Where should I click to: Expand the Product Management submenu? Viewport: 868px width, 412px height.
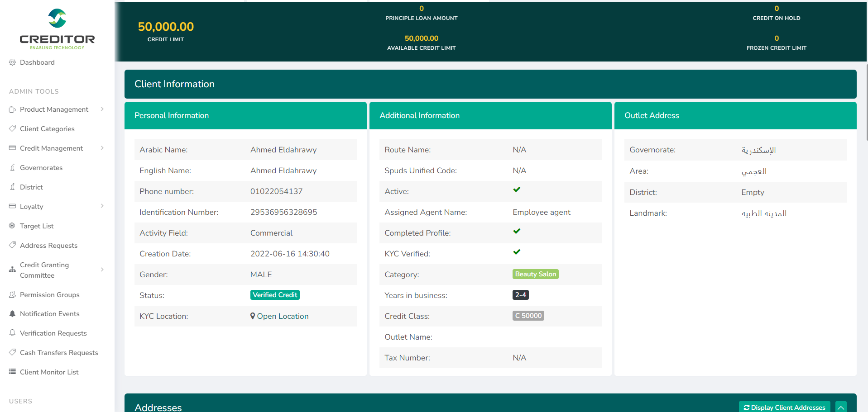click(x=102, y=109)
